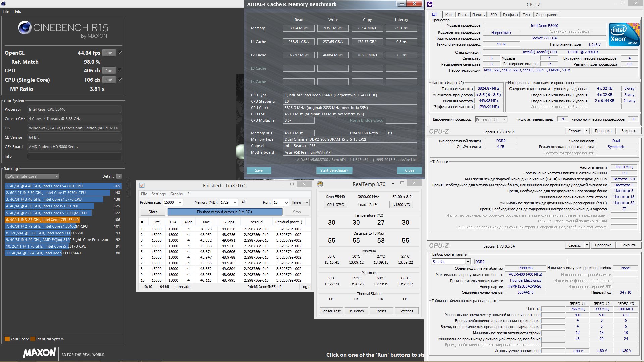Open the File menu in Cinebench

tap(6, 11)
